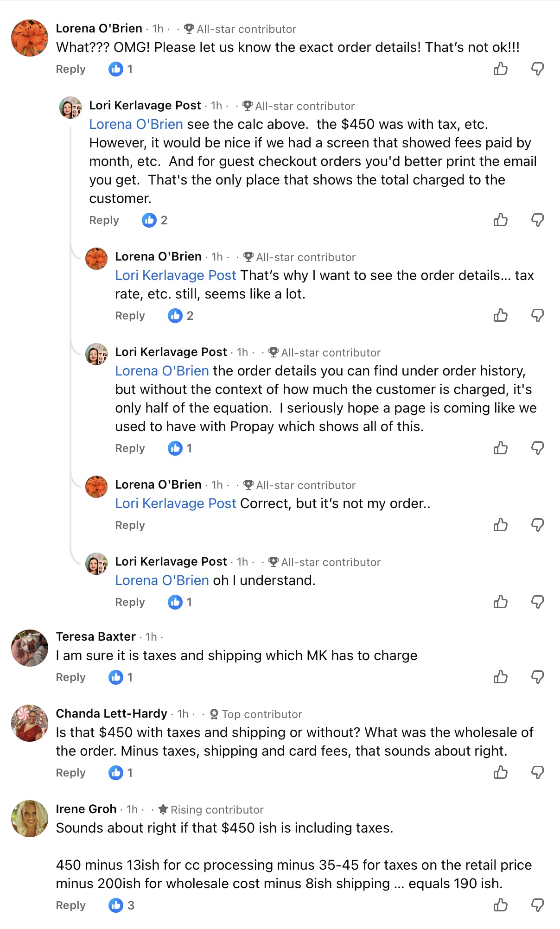This screenshot has height=929, width=560.
Task: Open the Lorena O'Brien mention in the 'see the calc above' reply
Action: pos(136,124)
